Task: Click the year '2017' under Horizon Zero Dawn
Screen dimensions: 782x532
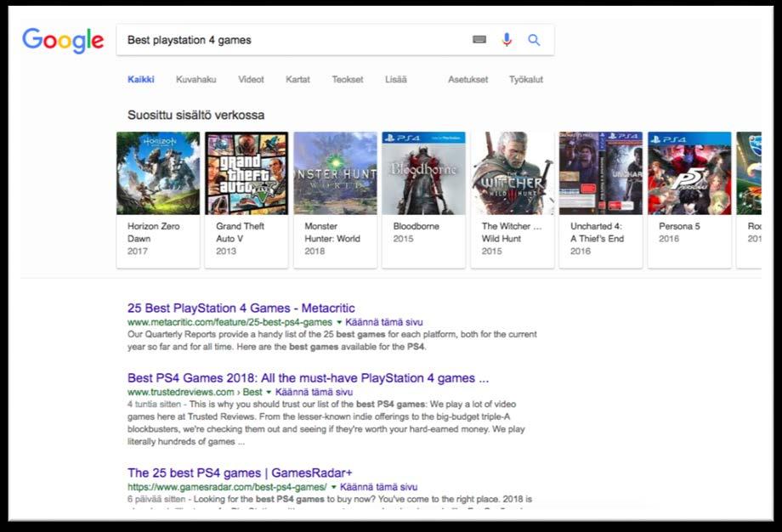Action: [137, 251]
